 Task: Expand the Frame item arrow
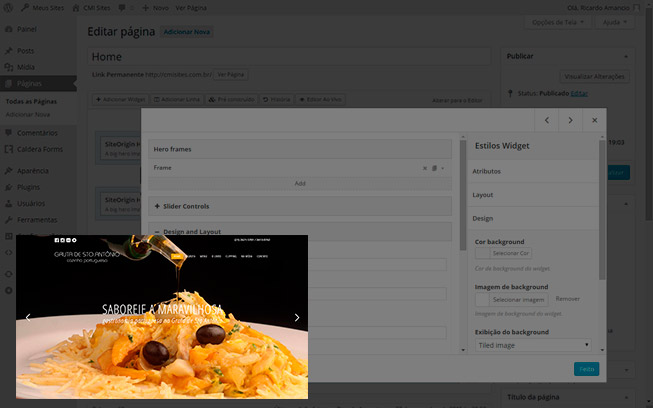click(443, 168)
